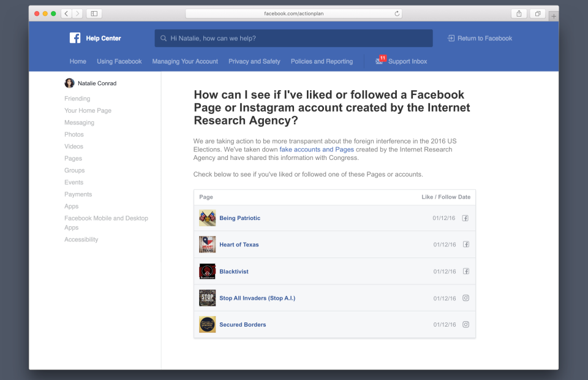Click the search magnifier icon
The width and height of the screenshot is (588, 380).
[x=164, y=38]
